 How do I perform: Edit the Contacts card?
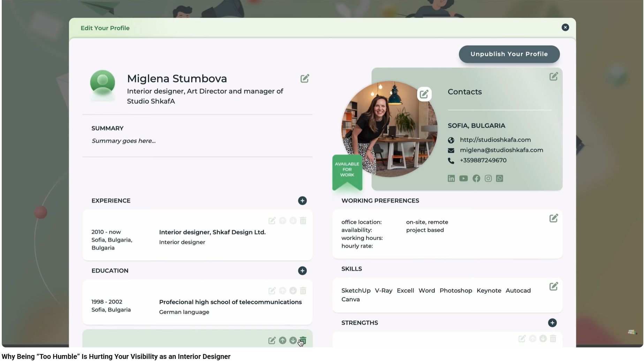click(x=554, y=76)
